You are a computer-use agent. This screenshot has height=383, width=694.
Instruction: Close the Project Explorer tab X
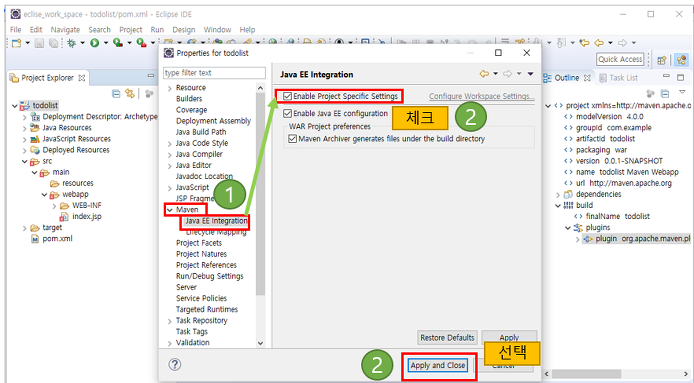point(81,78)
